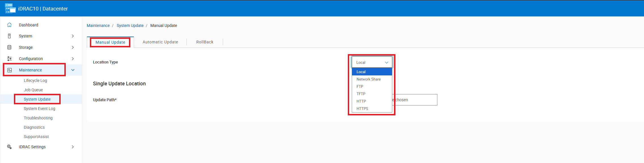Image resolution: width=644 pixels, height=163 pixels.
Task: Expand the Storage menu chevron
Action: coord(73,47)
